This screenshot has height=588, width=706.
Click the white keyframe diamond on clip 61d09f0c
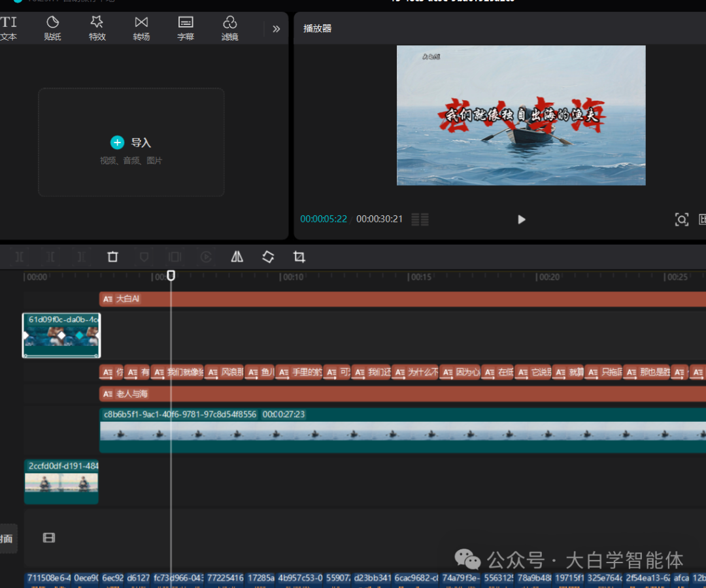click(x=61, y=336)
